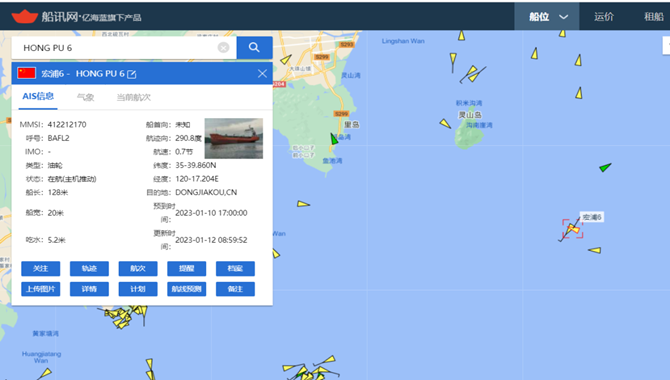This screenshot has width=670, height=380.
Task: Clear the HONG PU 6 search text
Action: (223, 47)
